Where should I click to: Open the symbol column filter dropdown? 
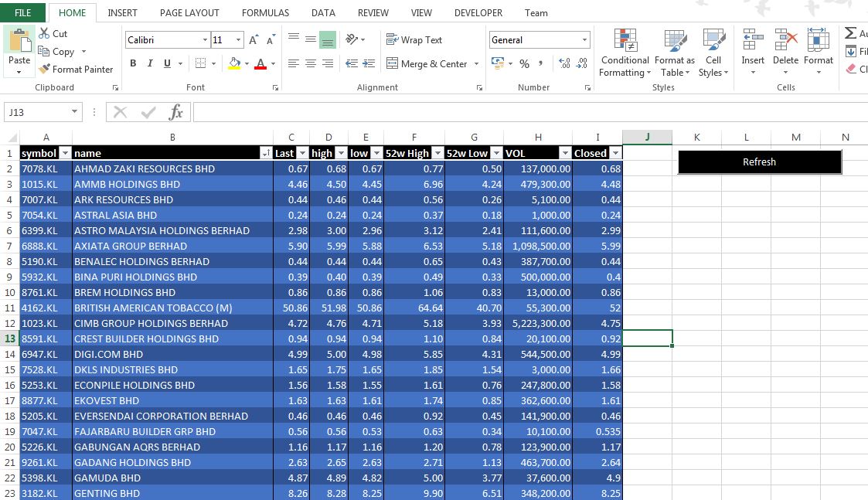[x=66, y=153]
